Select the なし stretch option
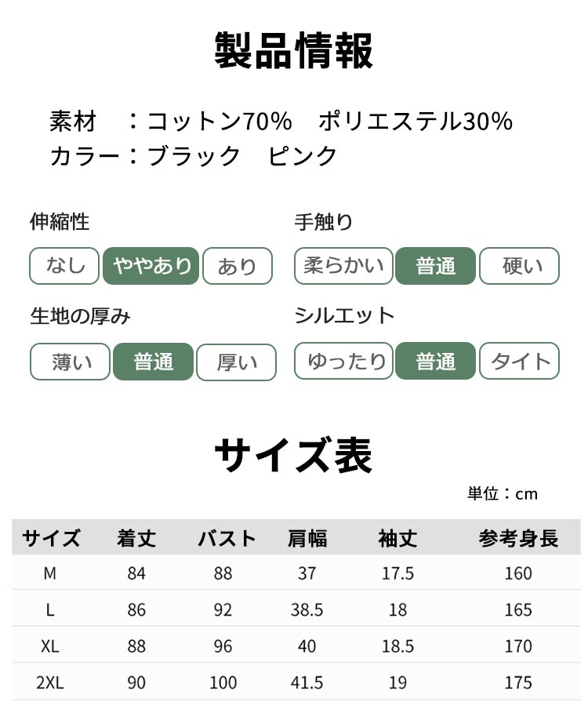 (65, 266)
